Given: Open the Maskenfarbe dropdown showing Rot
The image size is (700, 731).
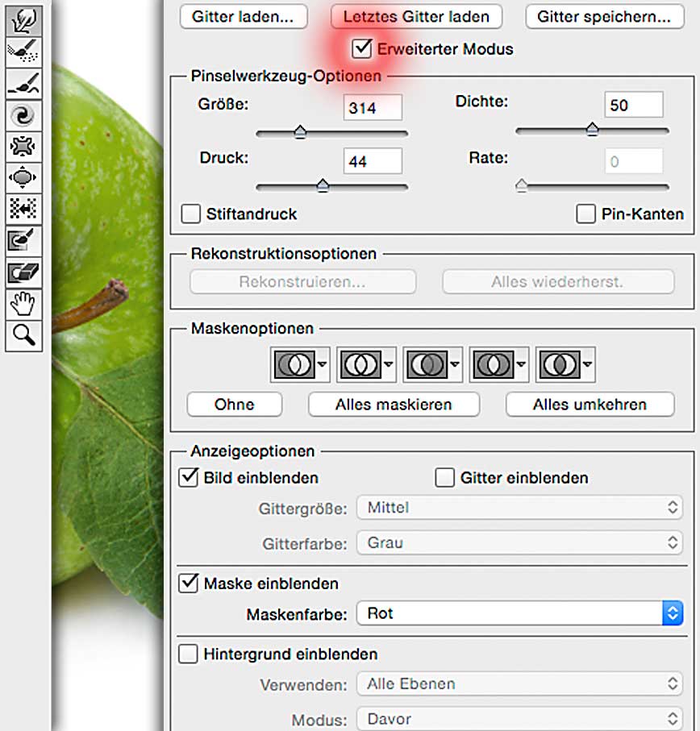Looking at the screenshot, I should (519, 613).
